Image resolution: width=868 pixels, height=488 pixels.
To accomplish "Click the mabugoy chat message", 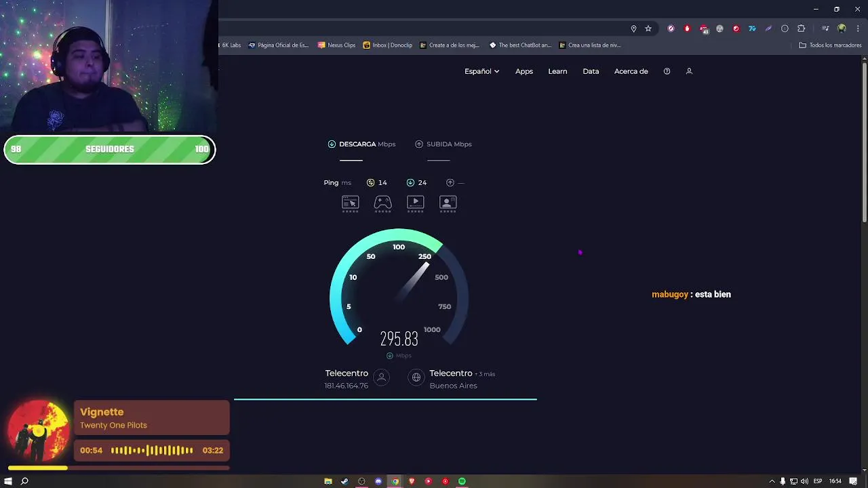I will pos(691,295).
